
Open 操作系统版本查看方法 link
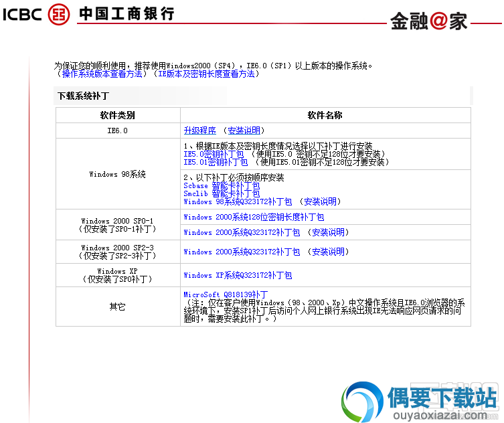click(102, 74)
